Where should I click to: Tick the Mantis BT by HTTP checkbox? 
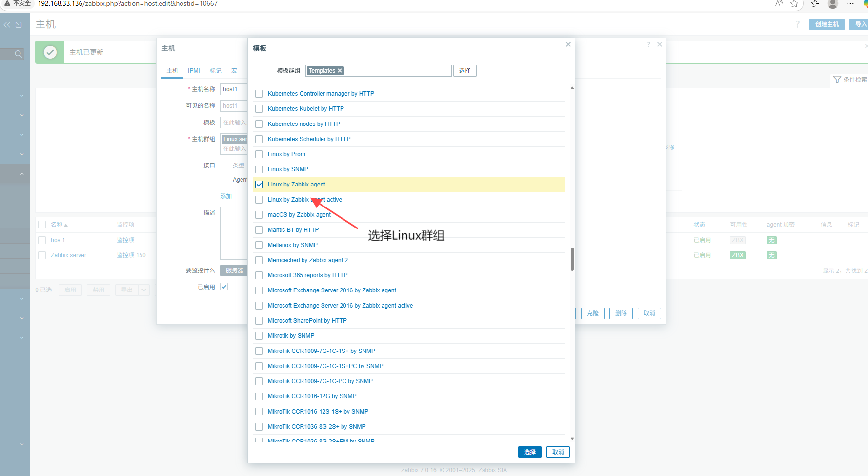click(x=259, y=230)
